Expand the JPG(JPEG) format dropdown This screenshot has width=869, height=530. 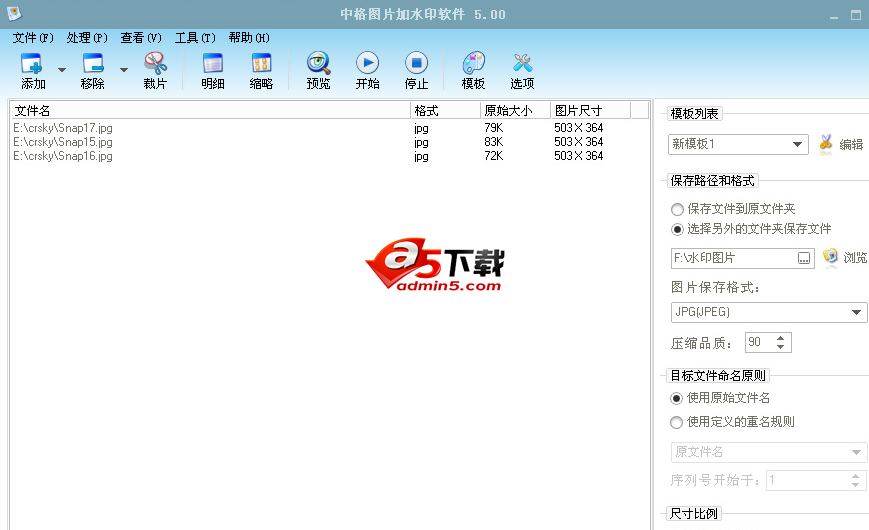856,312
